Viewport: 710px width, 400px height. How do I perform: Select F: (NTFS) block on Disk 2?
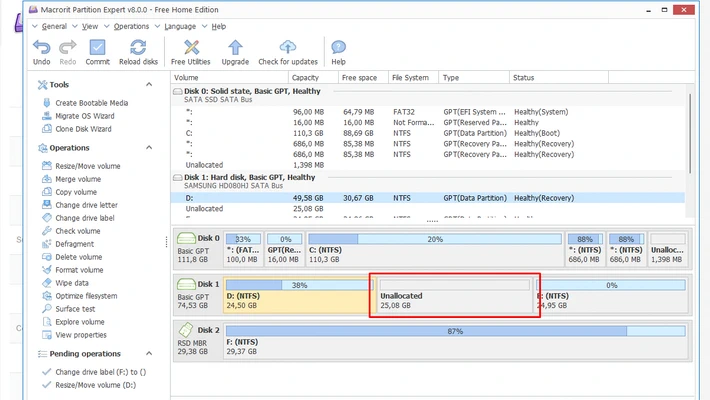(456, 341)
